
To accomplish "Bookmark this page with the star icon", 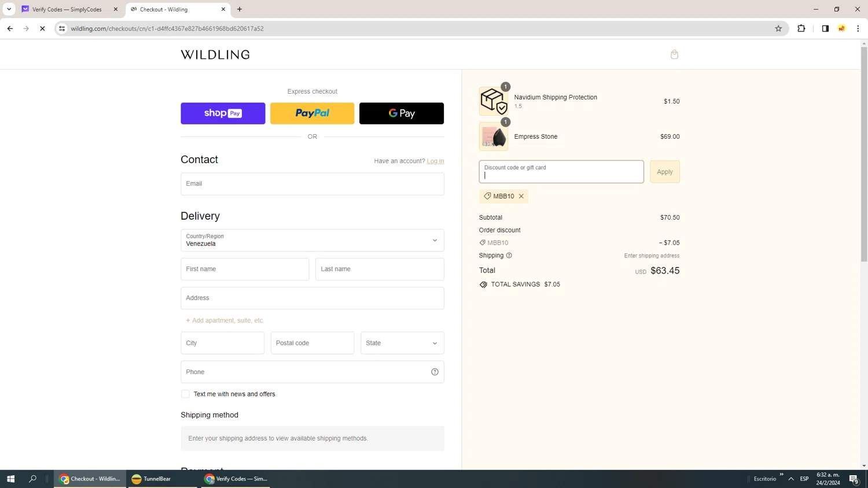I will point(778,28).
